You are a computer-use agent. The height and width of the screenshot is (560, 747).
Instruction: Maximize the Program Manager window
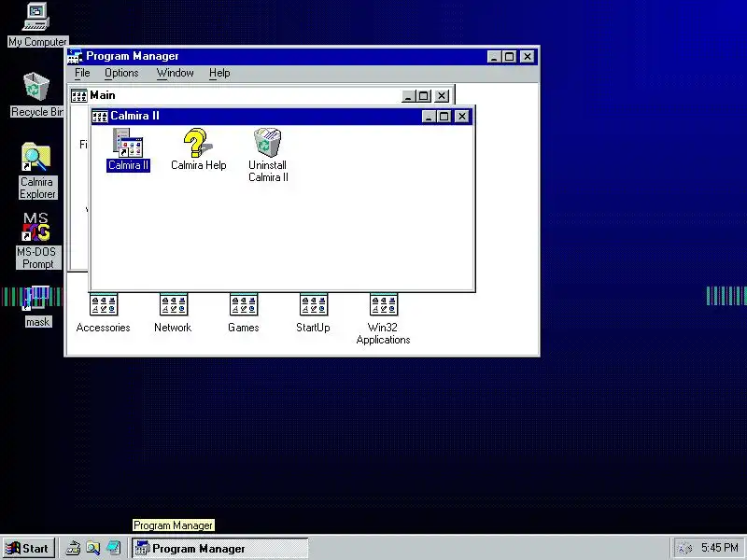point(509,57)
